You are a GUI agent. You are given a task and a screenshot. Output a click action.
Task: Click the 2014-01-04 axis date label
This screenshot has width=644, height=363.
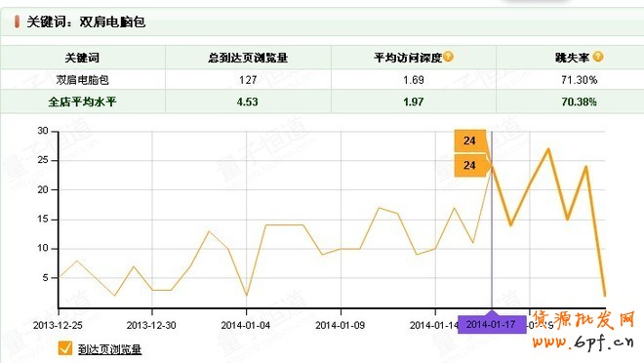click(246, 325)
